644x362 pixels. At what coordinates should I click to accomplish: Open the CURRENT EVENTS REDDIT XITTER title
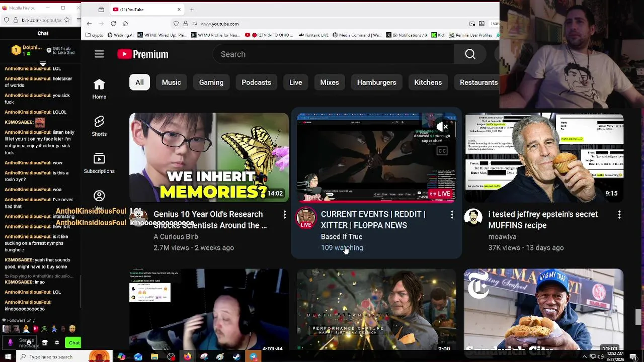pos(373,220)
